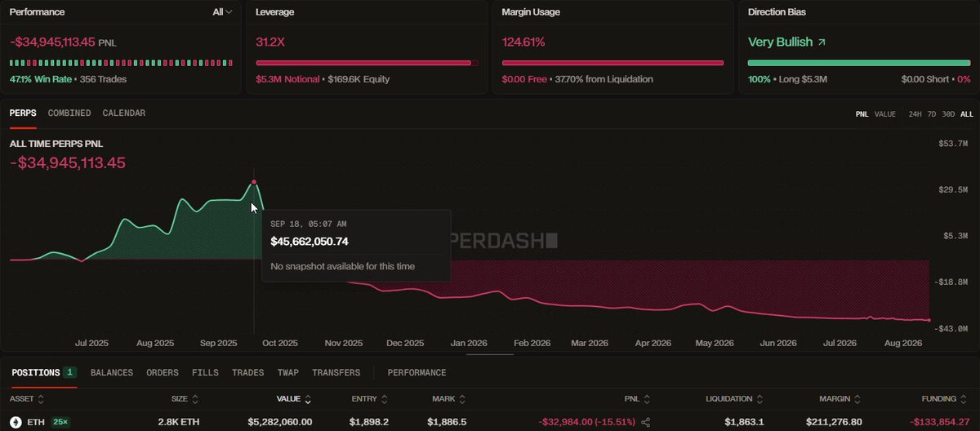
Task: Click the panel resize handle below chart
Action: [490, 354]
